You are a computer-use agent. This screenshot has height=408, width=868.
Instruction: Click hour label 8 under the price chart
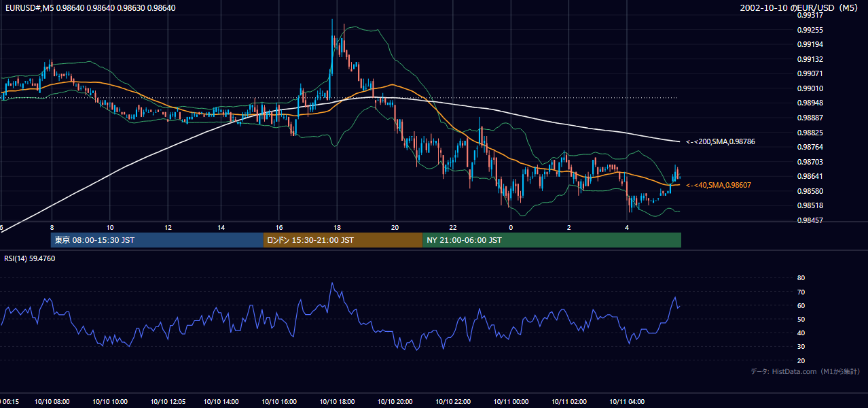pyautogui.click(x=52, y=228)
